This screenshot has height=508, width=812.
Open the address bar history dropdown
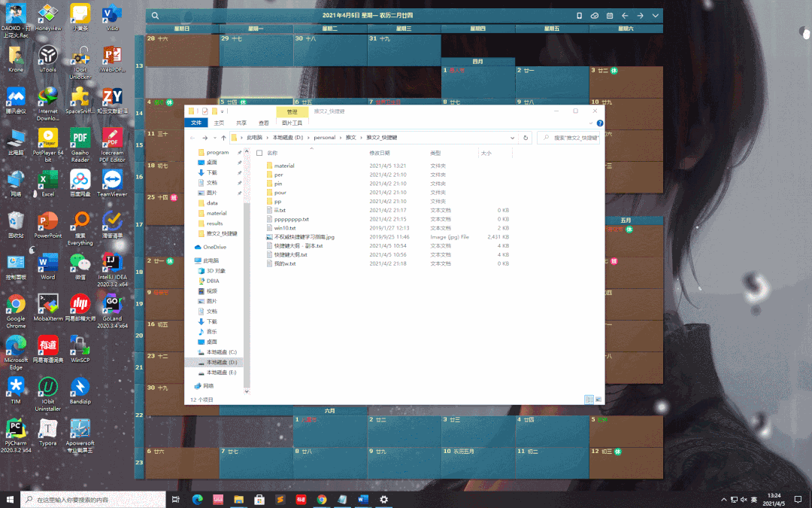click(x=513, y=138)
